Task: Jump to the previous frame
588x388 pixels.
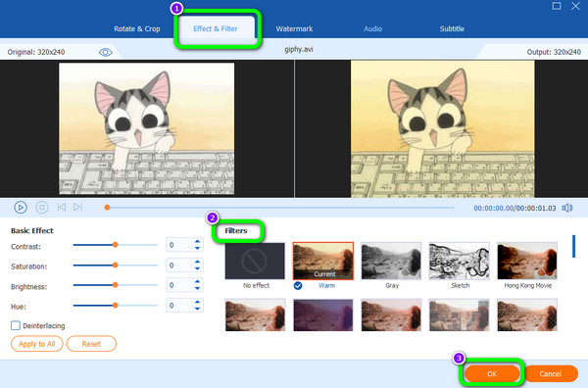Action: (62, 207)
